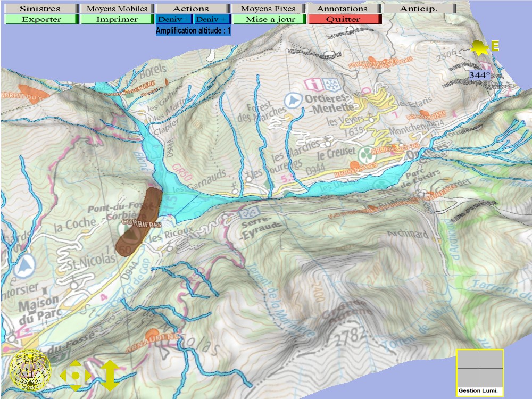Click the yellow wireframe globe icon
The height and width of the screenshot is (399, 532).
(30, 370)
